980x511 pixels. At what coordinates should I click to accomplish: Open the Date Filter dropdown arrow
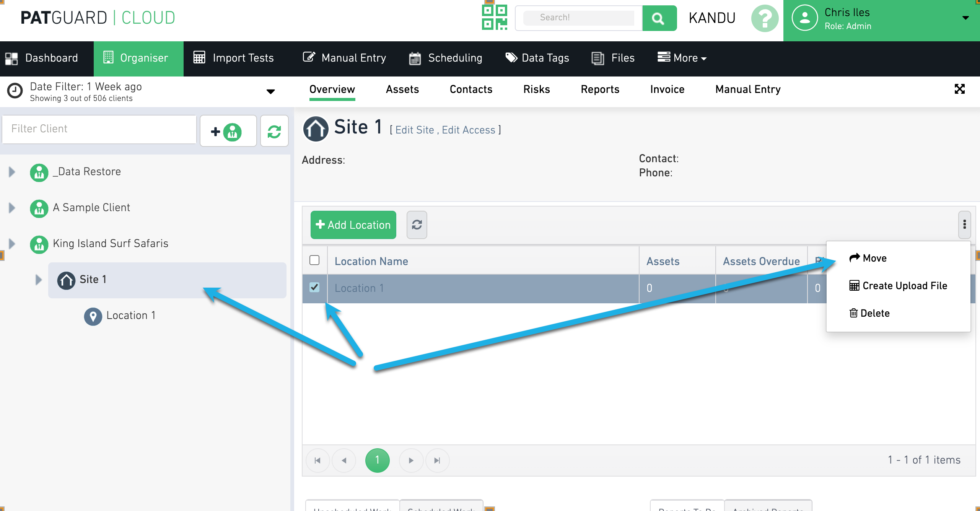270,91
